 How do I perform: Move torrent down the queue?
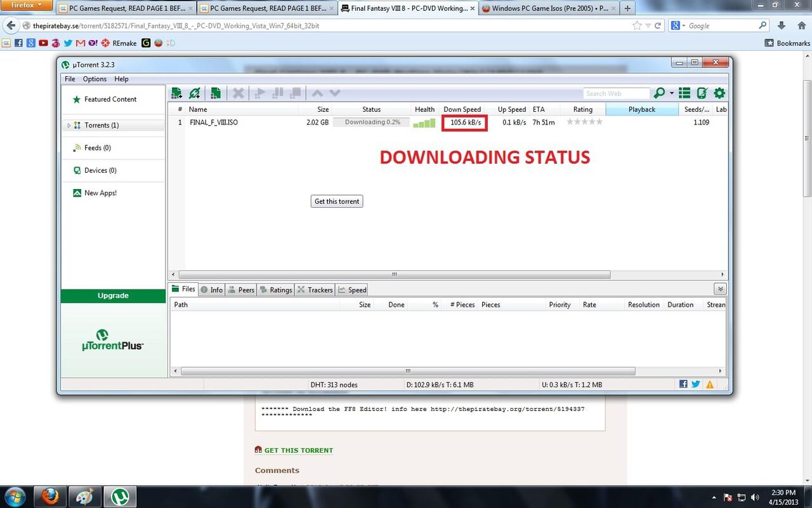click(x=335, y=93)
